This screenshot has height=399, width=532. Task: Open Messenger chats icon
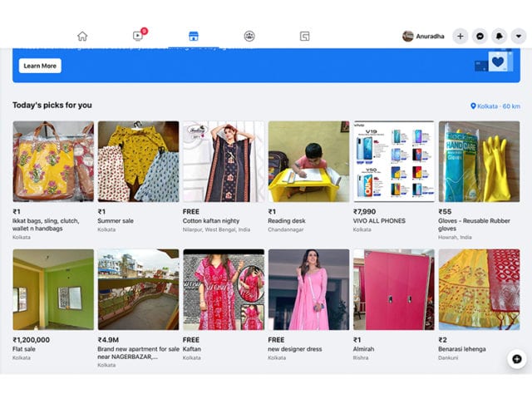pyautogui.click(x=480, y=36)
